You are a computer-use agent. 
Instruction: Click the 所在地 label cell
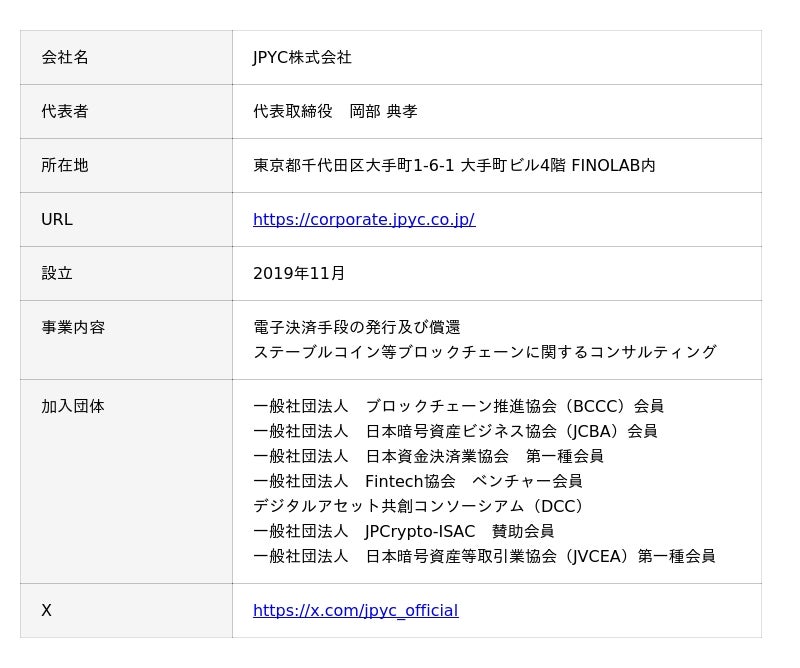click(x=65, y=166)
